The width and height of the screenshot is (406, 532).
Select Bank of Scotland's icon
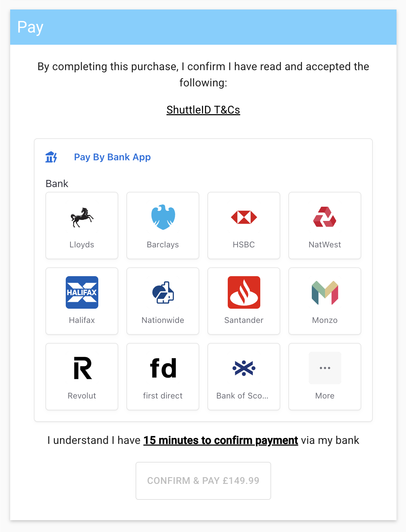[x=243, y=368]
